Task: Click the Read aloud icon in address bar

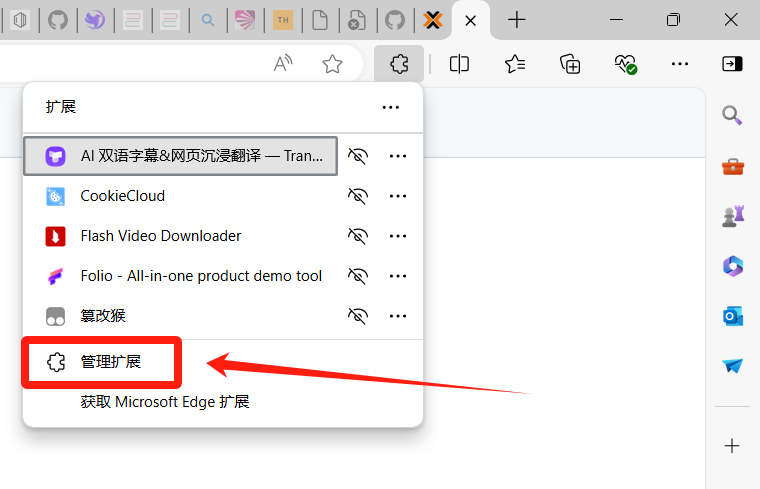Action: [283, 64]
